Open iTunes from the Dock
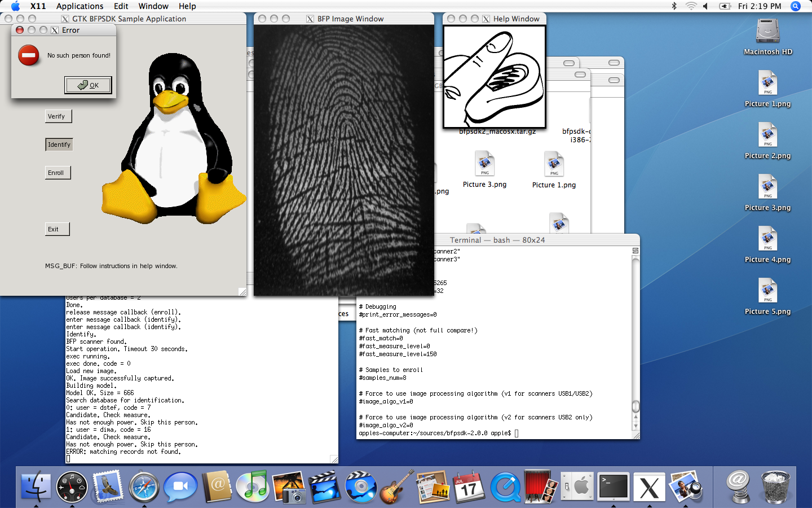 pyautogui.click(x=252, y=487)
